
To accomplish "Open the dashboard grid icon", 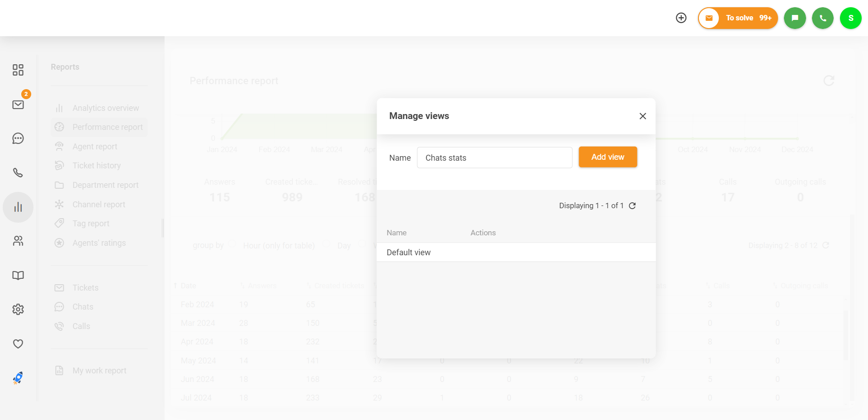I will tap(18, 70).
